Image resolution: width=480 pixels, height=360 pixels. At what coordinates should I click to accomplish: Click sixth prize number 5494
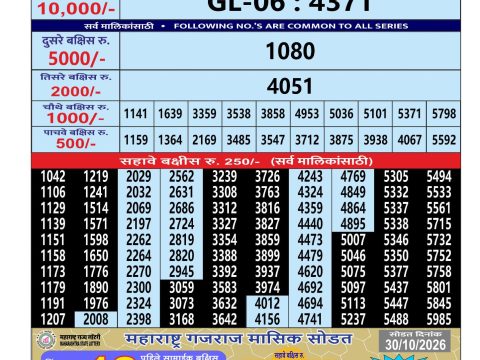439,176
